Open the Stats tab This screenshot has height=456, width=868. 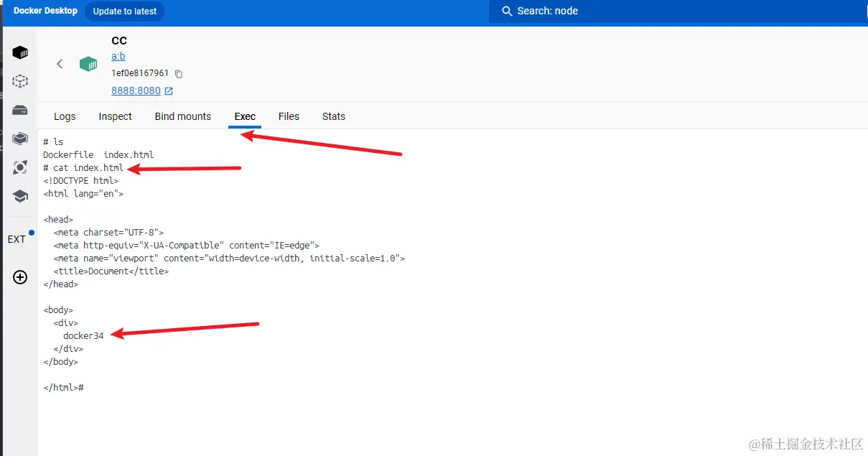[x=334, y=116]
